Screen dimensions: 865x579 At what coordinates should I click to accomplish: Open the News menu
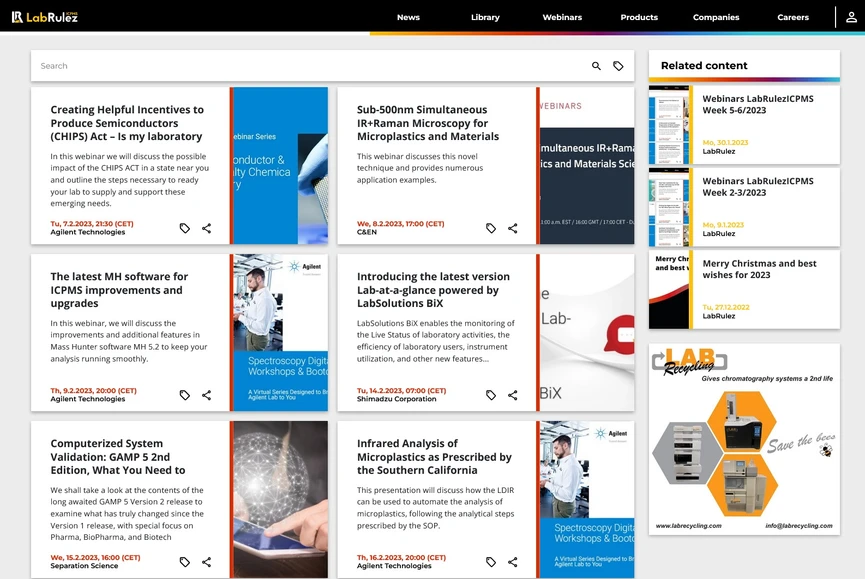click(408, 17)
